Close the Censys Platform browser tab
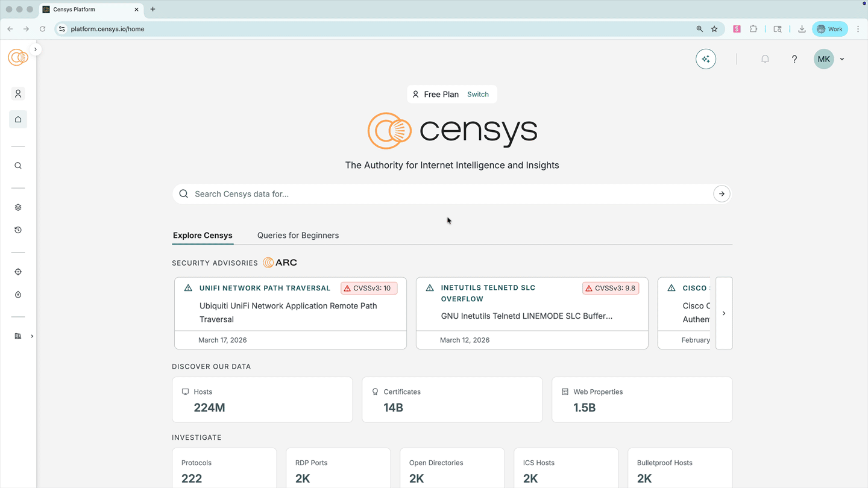The image size is (868, 488). [x=136, y=10]
